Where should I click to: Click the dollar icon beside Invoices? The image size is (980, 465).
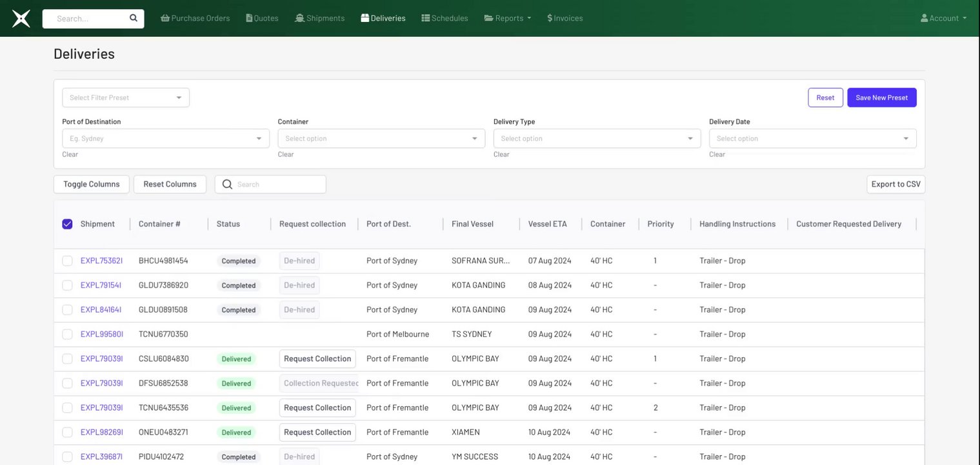coord(550,18)
